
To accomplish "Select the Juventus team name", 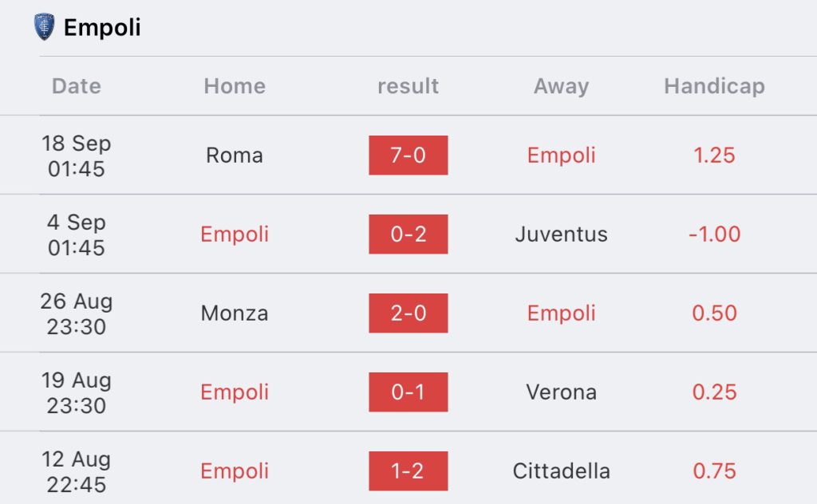I will [x=561, y=234].
